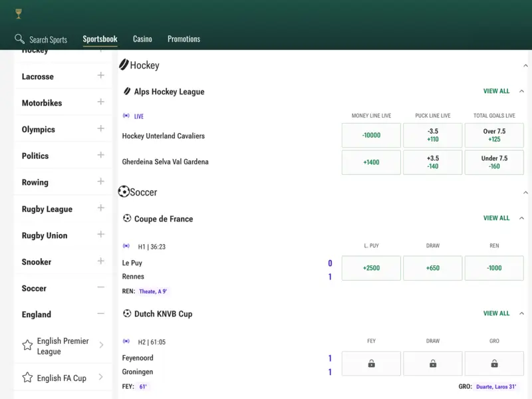
Task: Open the Casino tab
Action: 142,39
